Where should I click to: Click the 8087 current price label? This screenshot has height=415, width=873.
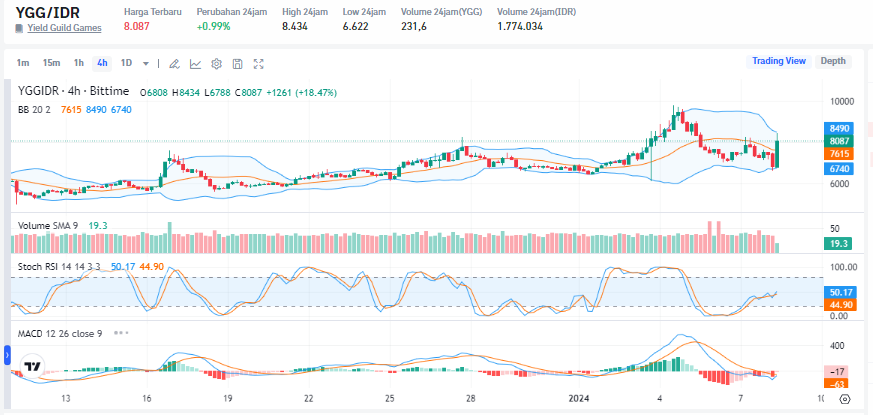[x=838, y=141]
